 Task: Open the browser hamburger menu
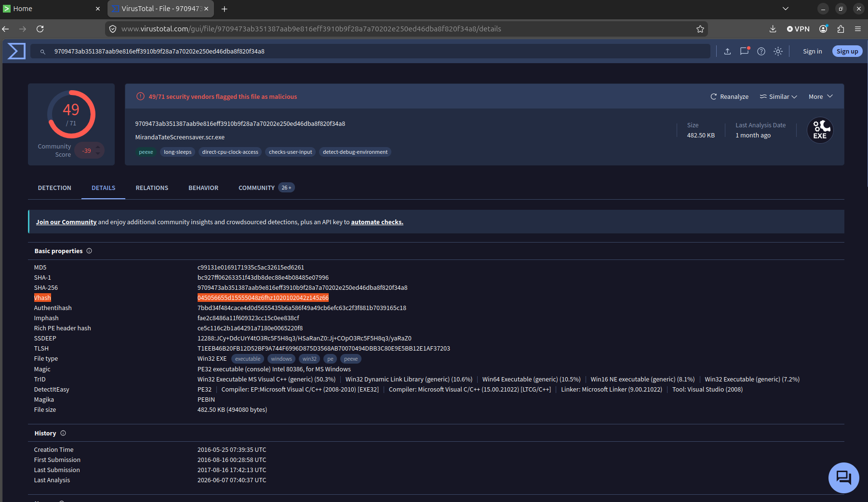(857, 29)
